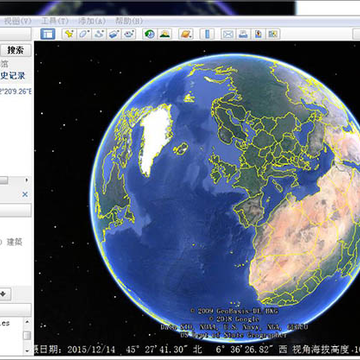
Task: Select the coordinate search result entry
Action: click(x=16, y=91)
